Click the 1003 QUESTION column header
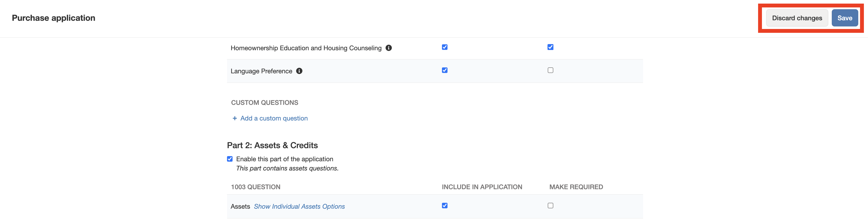 tap(256, 187)
